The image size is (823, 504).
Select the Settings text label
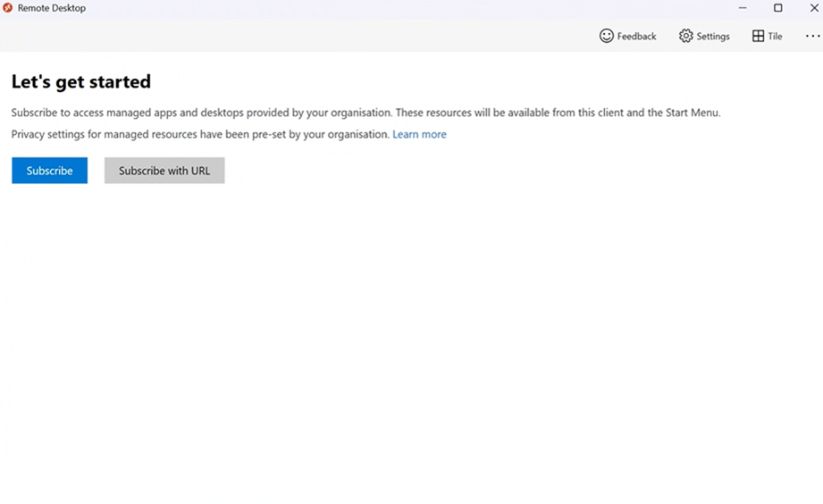pos(713,37)
